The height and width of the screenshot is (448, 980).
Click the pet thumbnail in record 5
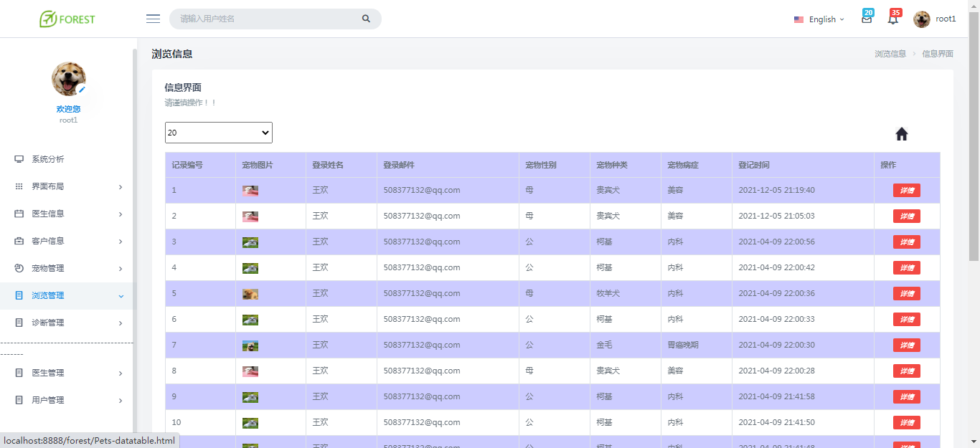click(250, 294)
